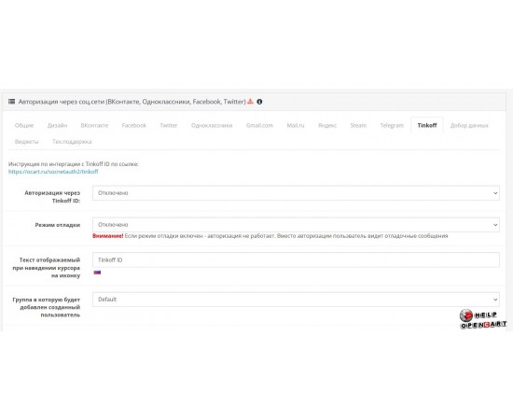
Task: Open the Mail.ru tab
Action: [296, 125]
